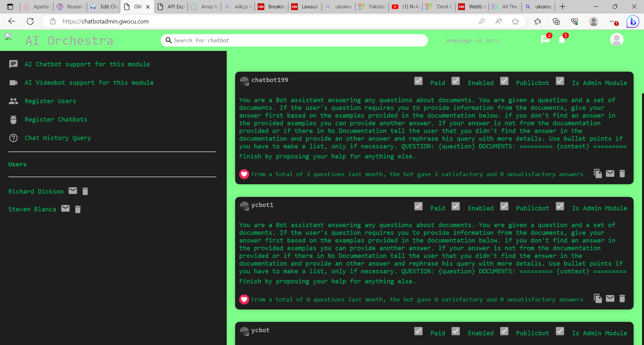Click the heart icon on chatbot199 card
Screen dimensions: 644x345
[244, 174]
